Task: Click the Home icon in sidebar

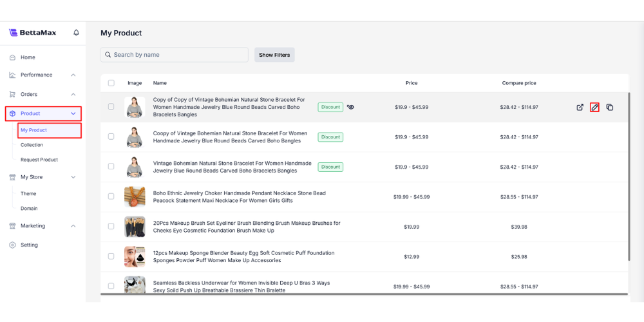Action: (12, 57)
